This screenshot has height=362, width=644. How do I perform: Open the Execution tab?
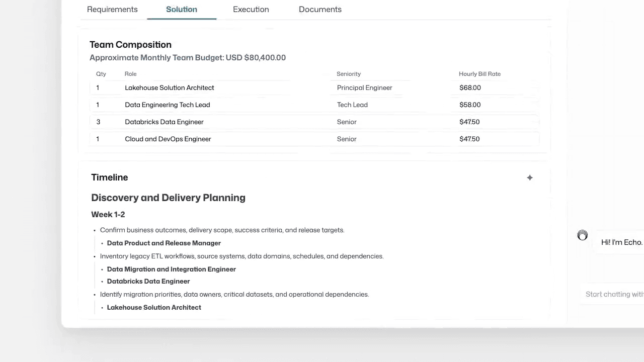click(x=251, y=10)
